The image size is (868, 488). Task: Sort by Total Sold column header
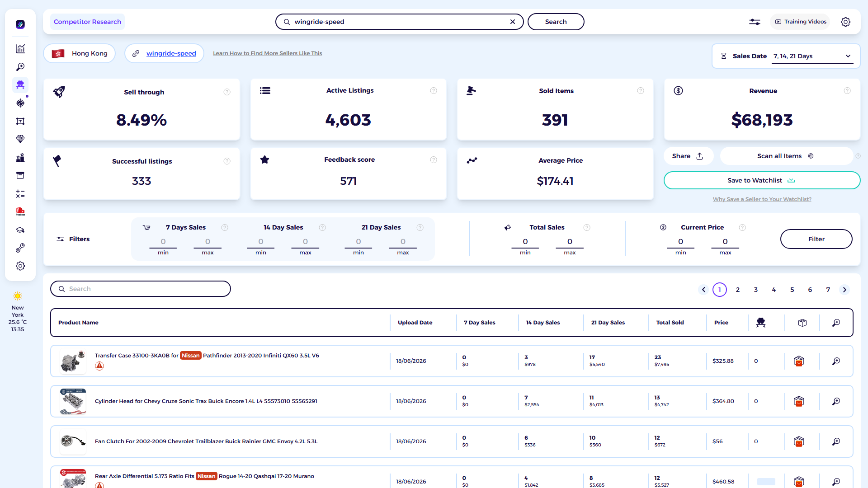tap(670, 323)
